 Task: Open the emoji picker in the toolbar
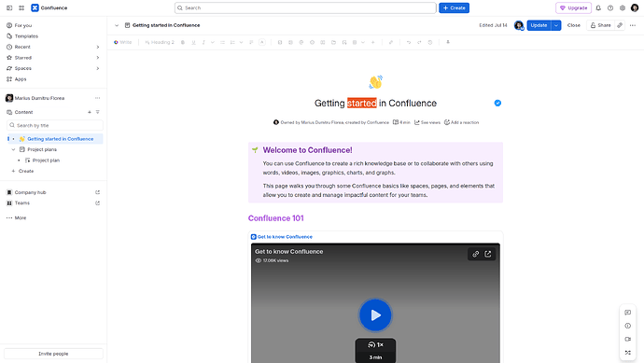(x=312, y=42)
